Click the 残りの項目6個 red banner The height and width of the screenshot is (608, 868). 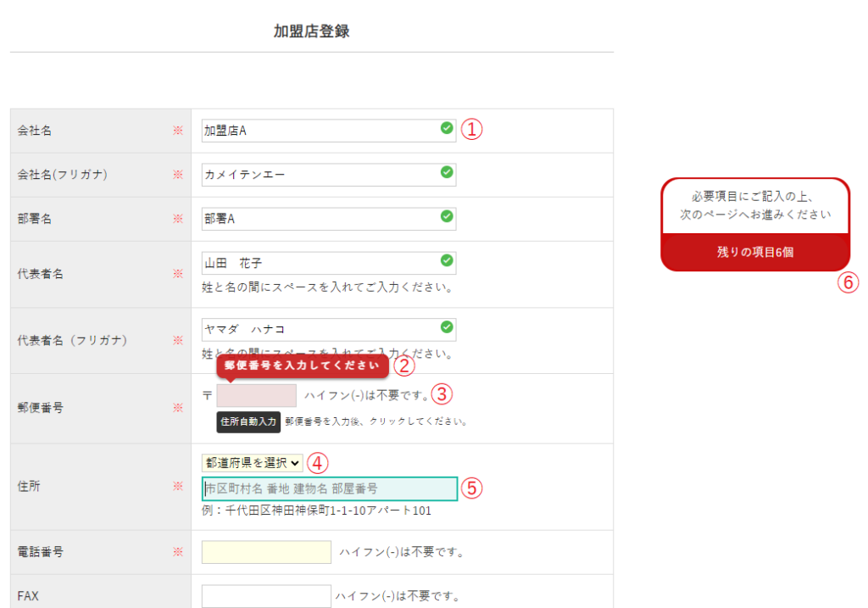pos(754,252)
